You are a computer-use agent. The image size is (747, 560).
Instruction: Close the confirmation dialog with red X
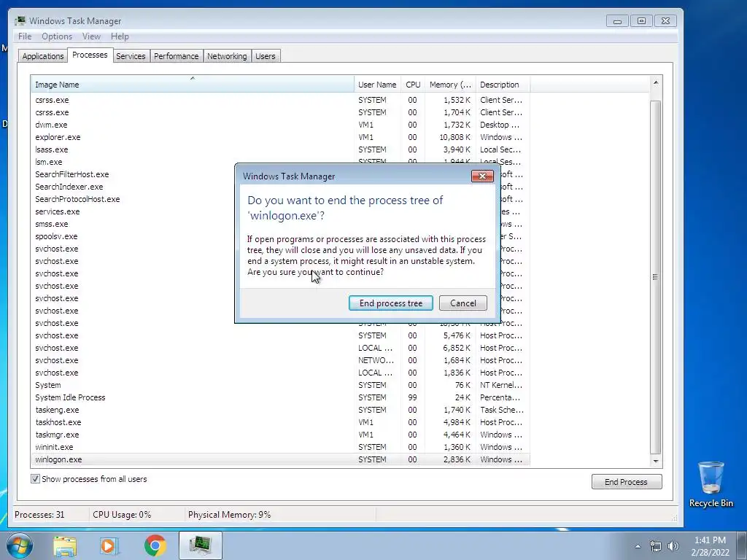482,176
